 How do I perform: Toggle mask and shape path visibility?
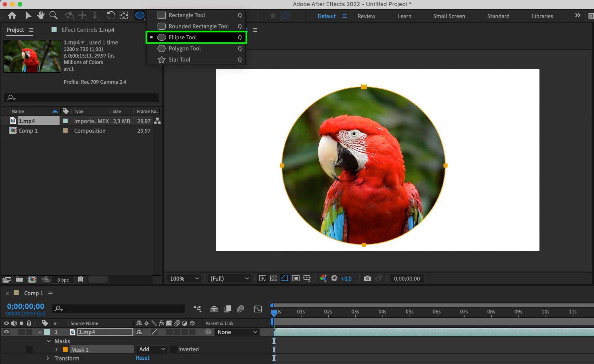(285, 279)
